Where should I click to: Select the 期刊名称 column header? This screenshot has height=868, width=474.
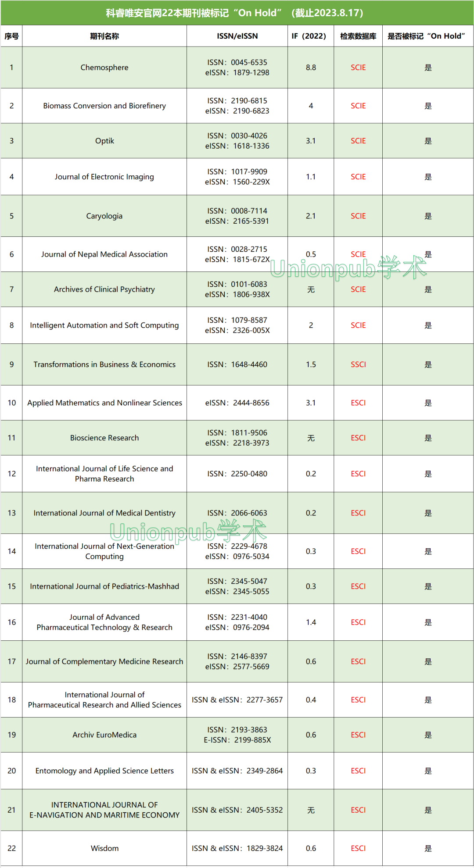point(104,36)
